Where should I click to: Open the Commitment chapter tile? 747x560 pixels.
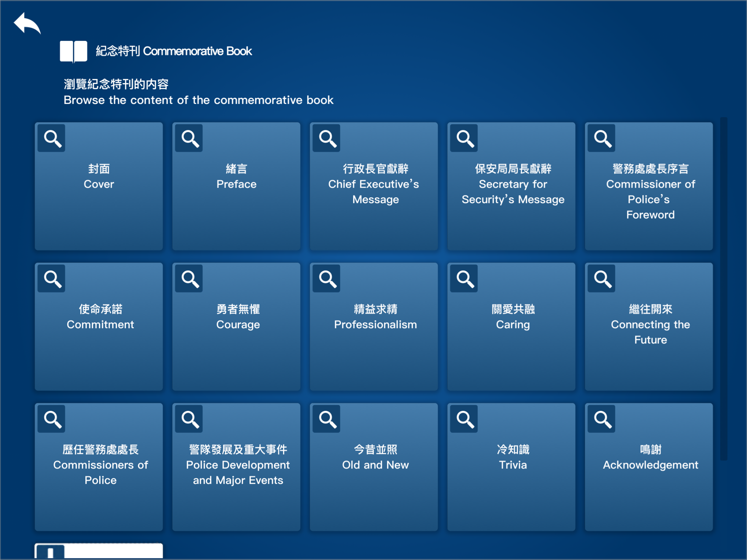pyautogui.click(x=99, y=326)
